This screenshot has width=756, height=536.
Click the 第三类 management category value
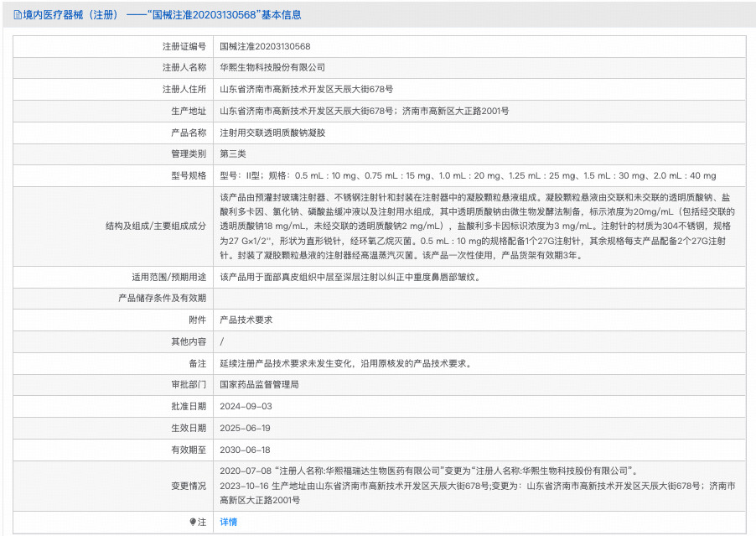[233, 154]
